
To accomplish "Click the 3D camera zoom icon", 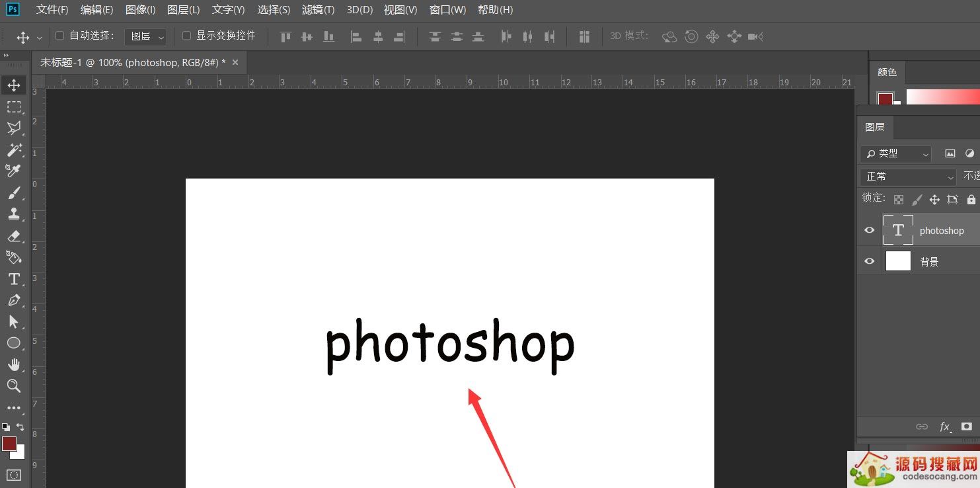I will pyautogui.click(x=755, y=37).
